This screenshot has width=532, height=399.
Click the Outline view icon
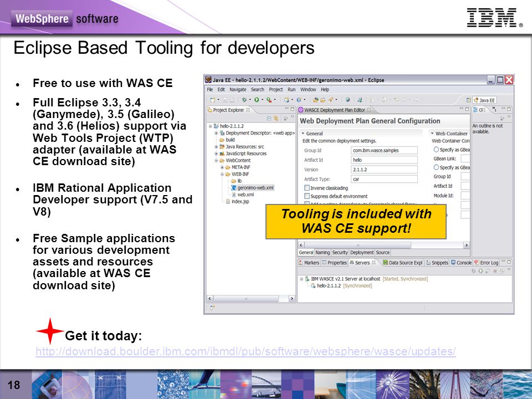click(475, 110)
